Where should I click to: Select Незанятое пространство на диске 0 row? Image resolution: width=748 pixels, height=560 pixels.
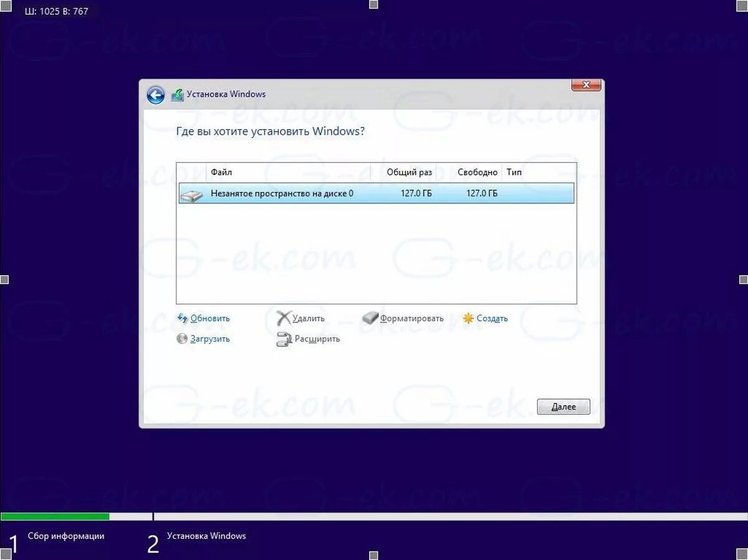(x=376, y=193)
